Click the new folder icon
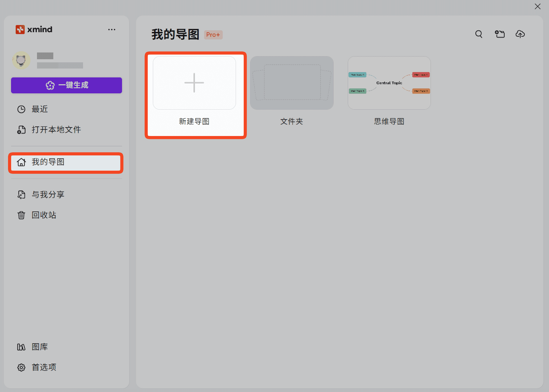 (x=500, y=34)
